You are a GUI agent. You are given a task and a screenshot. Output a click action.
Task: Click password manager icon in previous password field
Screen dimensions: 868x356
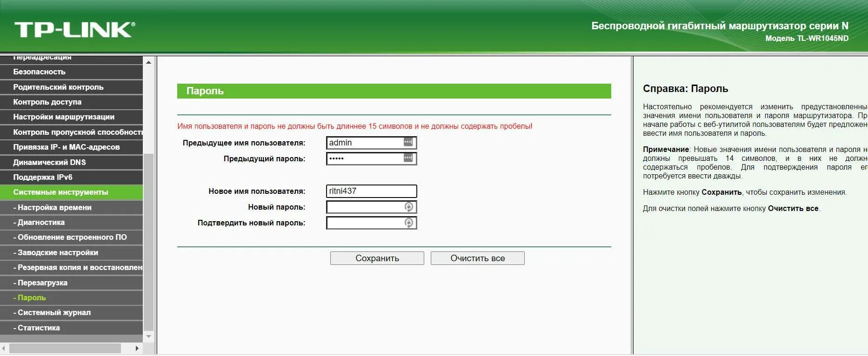408,158
